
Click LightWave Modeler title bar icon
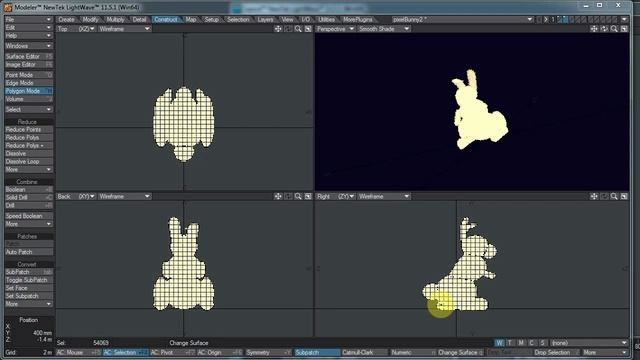pos(8,7)
